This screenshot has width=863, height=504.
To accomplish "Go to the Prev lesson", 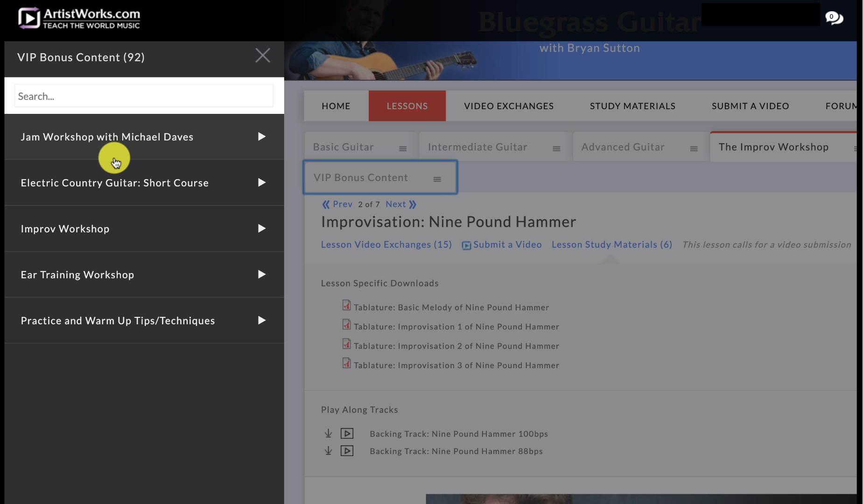I will [337, 204].
